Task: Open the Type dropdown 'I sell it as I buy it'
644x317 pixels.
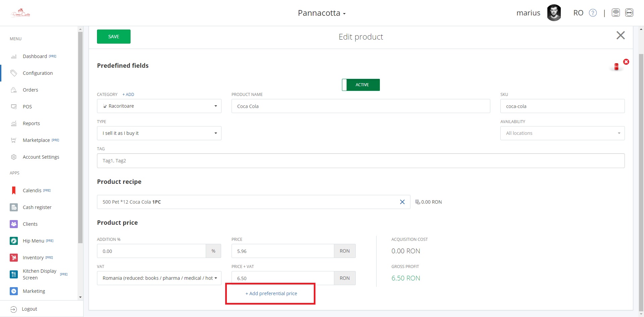Action: [x=159, y=133]
